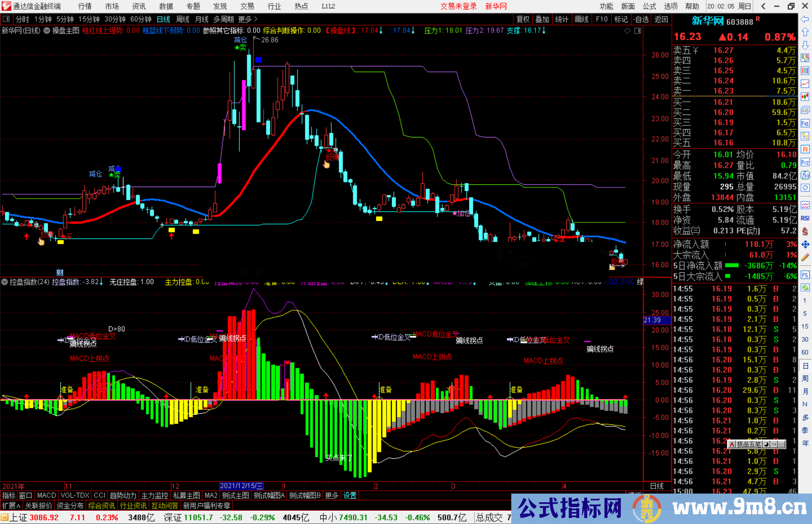
Task: Open the 交易 menu in the top bar
Action: pos(247,6)
